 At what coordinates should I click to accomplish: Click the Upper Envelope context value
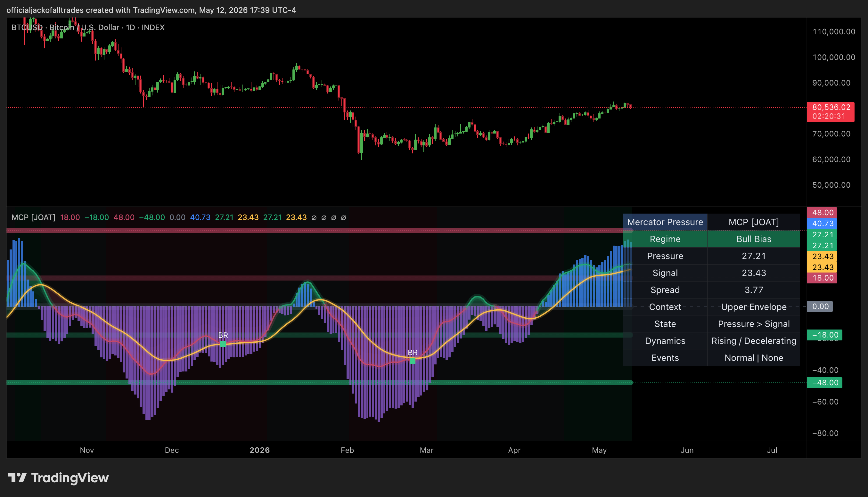[x=754, y=307]
